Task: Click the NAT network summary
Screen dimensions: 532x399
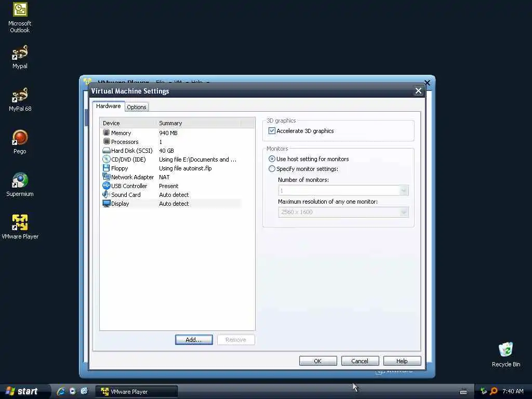Action: pos(164,177)
